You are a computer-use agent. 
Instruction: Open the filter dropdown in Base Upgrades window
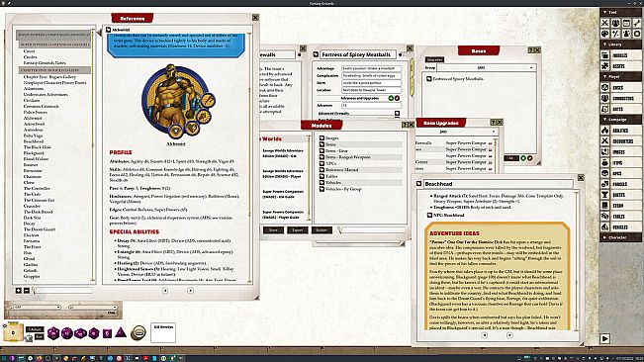pyautogui.click(x=456, y=132)
